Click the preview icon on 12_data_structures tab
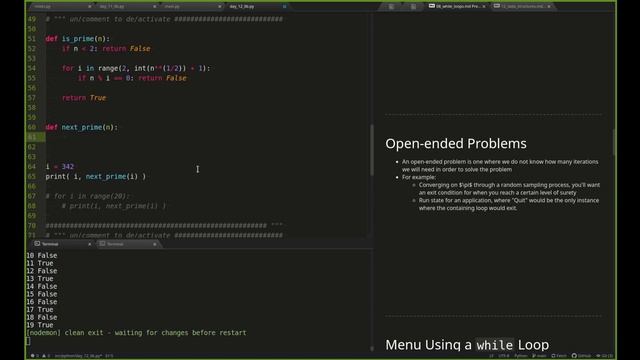The image size is (640, 360). pos(497,6)
